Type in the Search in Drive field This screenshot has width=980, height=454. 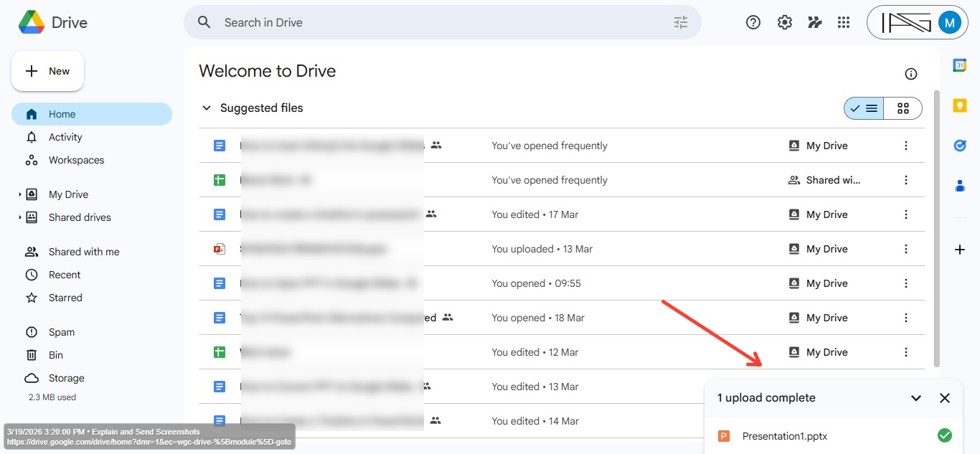(430, 22)
